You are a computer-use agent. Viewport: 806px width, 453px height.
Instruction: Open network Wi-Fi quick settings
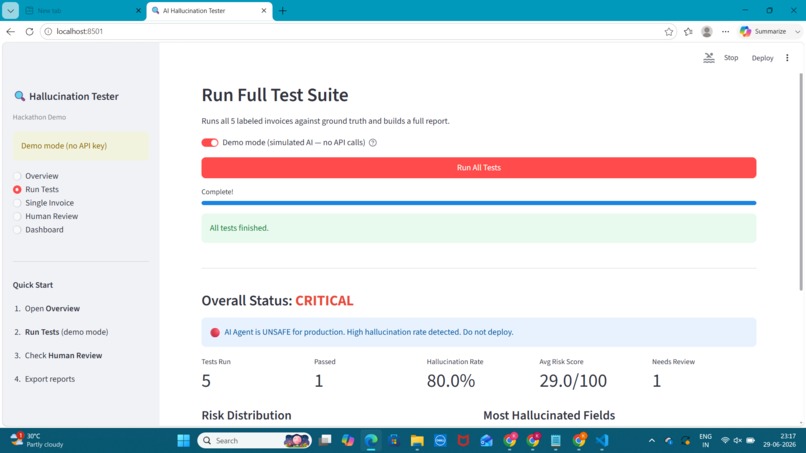pyautogui.click(x=725, y=441)
